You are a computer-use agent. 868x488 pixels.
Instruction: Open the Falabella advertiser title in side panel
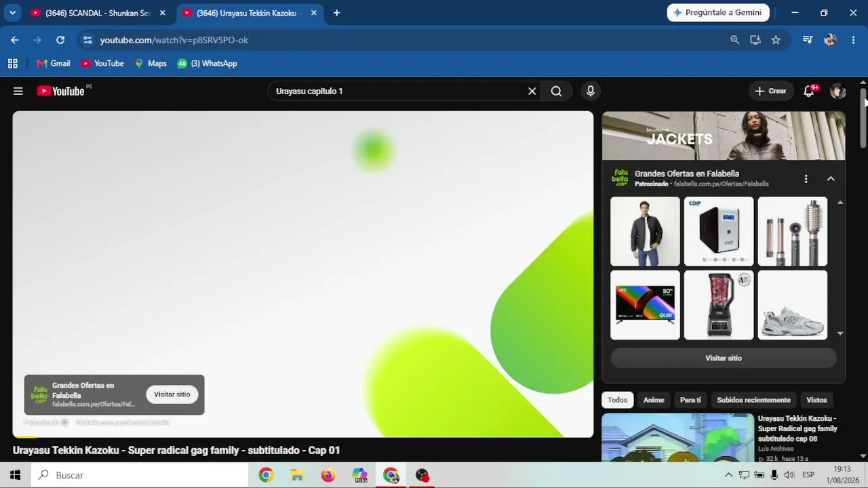[x=687, y=174]
